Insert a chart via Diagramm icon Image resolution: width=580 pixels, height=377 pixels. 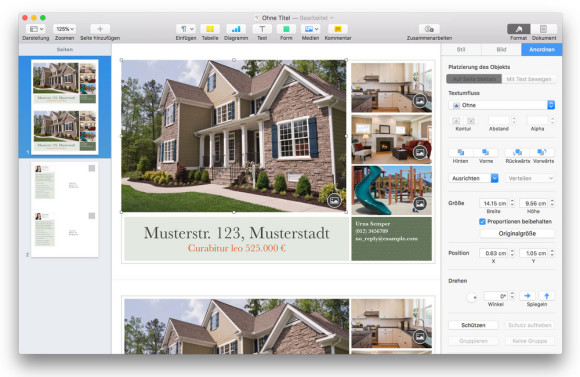point(236,29)
